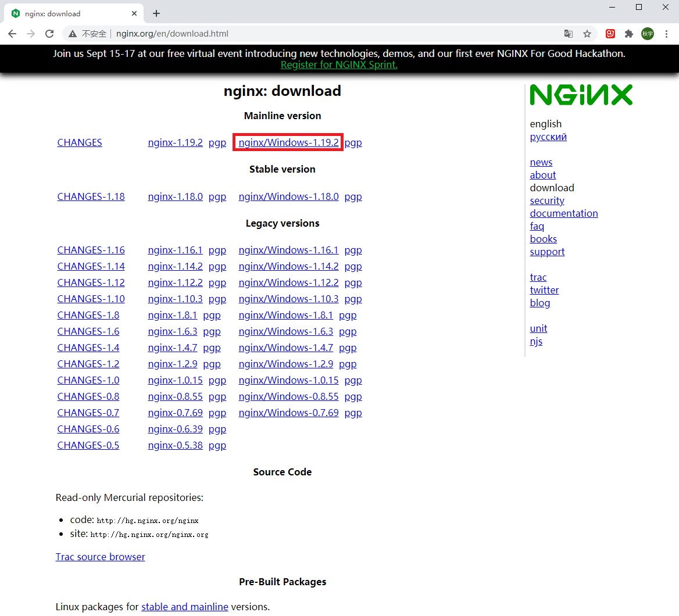Select the nginx: download browser tab
The width and height of the screenshot is (679, 616).
coord(74,13)
